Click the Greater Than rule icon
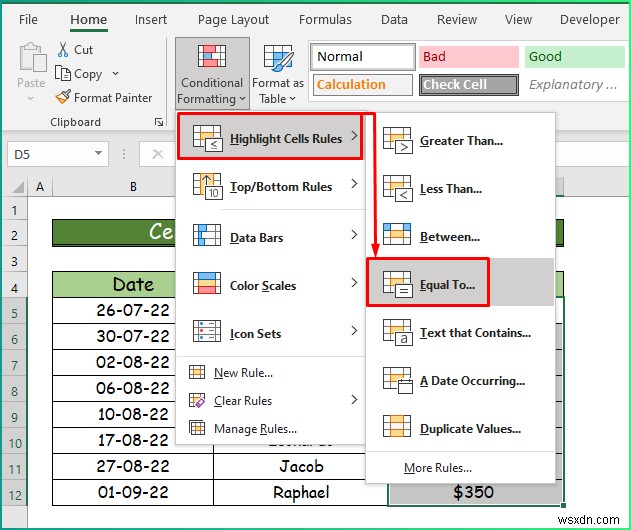Image resolution: width=631 pixels, height=530 pixels. [x=397, y=140]
